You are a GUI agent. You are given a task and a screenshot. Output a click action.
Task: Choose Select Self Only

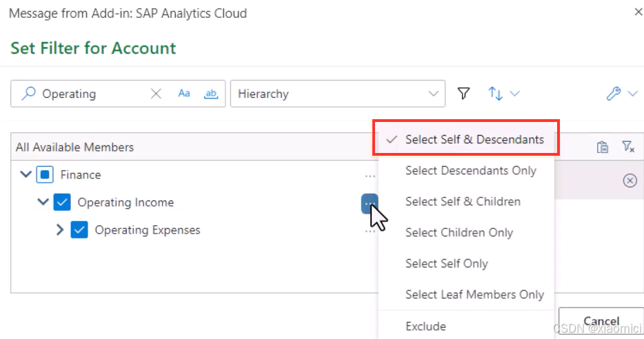click(x=466, y=263)
